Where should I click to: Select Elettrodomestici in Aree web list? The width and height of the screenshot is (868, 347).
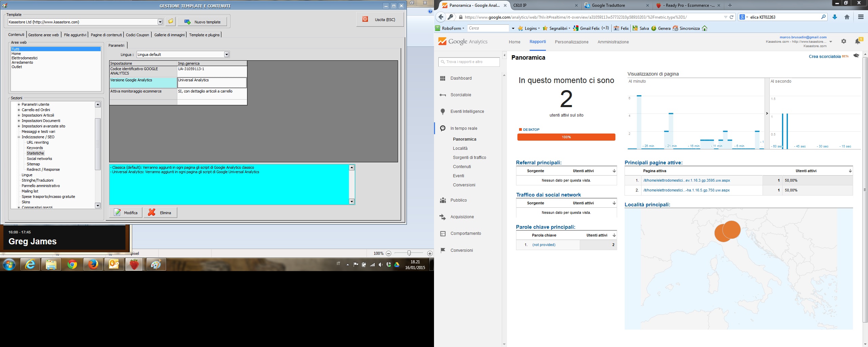coord(24,58)
